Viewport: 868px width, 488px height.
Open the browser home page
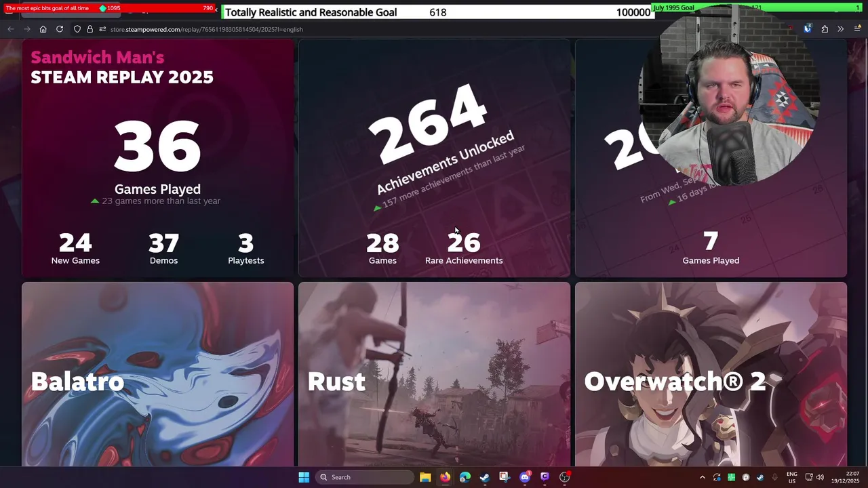(43, 29)
